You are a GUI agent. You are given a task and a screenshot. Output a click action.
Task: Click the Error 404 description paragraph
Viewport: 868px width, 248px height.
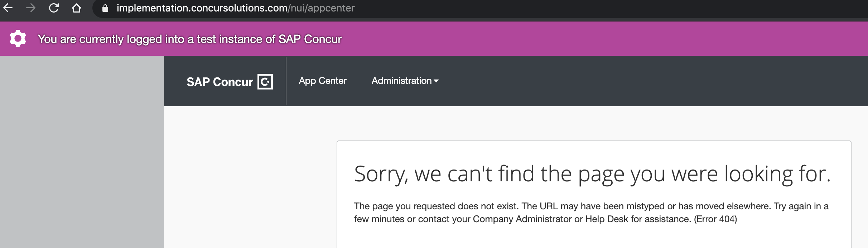coord(591,213)
